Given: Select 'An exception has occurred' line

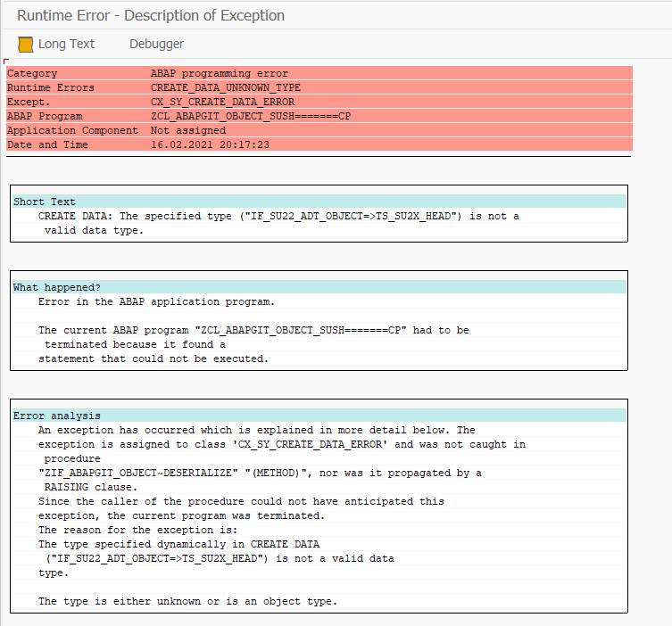Looking at the screenshot, I should [x=257, y=430].
